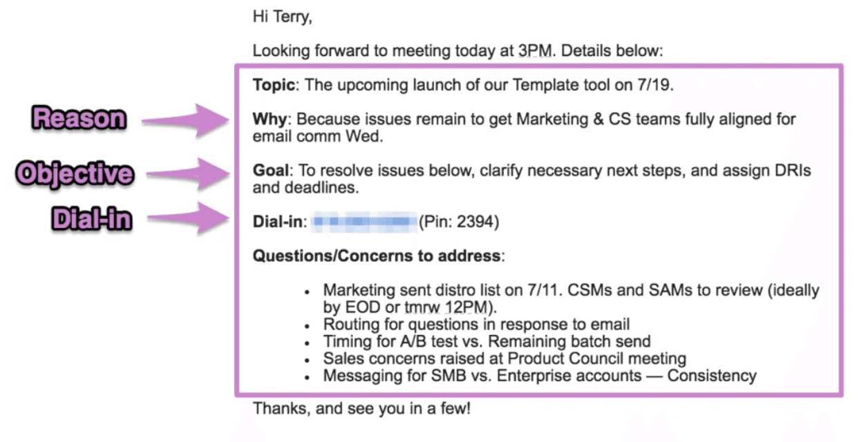Click the purple Objective annotation label

[x=74, y=173]
